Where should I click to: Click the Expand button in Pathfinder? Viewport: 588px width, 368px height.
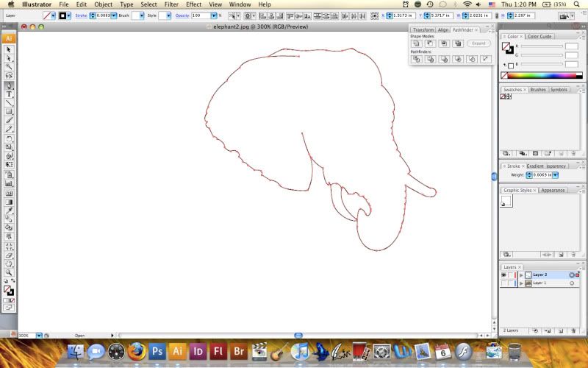tap(478, 43)
